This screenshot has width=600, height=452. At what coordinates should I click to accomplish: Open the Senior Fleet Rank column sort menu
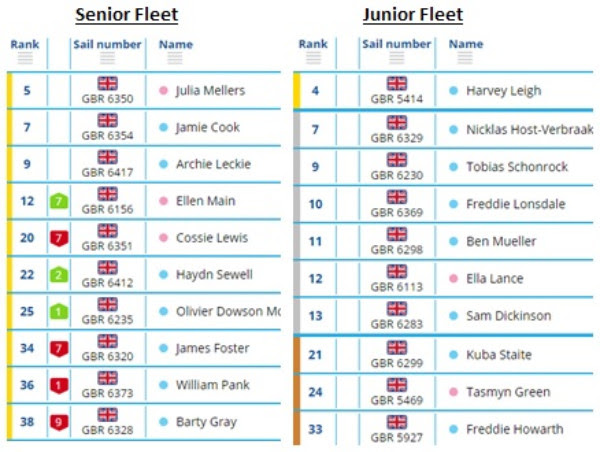[x=25, y=60]
